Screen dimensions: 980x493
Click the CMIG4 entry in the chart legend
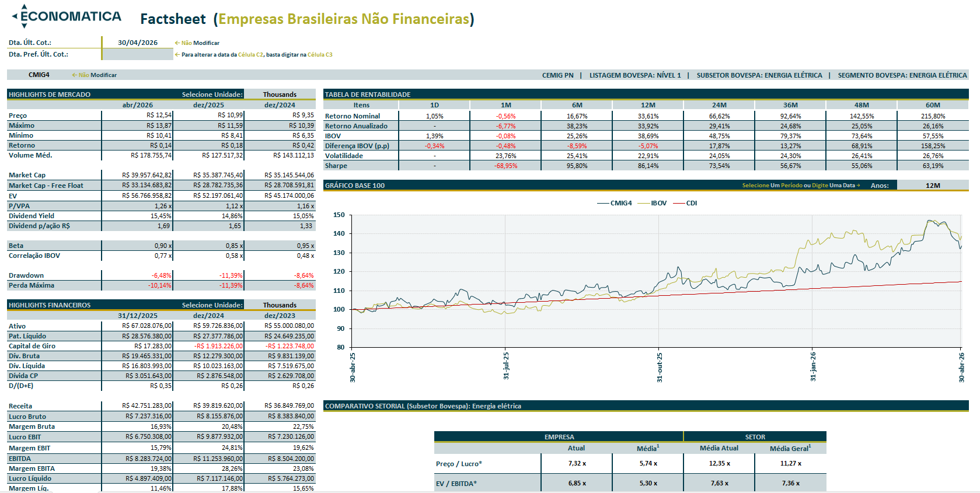[615, 203]
